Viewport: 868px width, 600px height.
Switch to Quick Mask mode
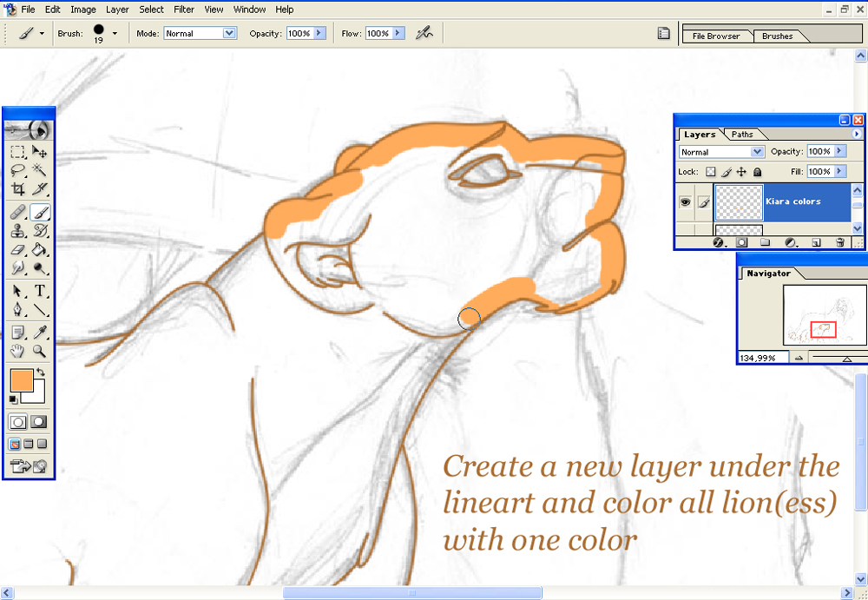38,422
